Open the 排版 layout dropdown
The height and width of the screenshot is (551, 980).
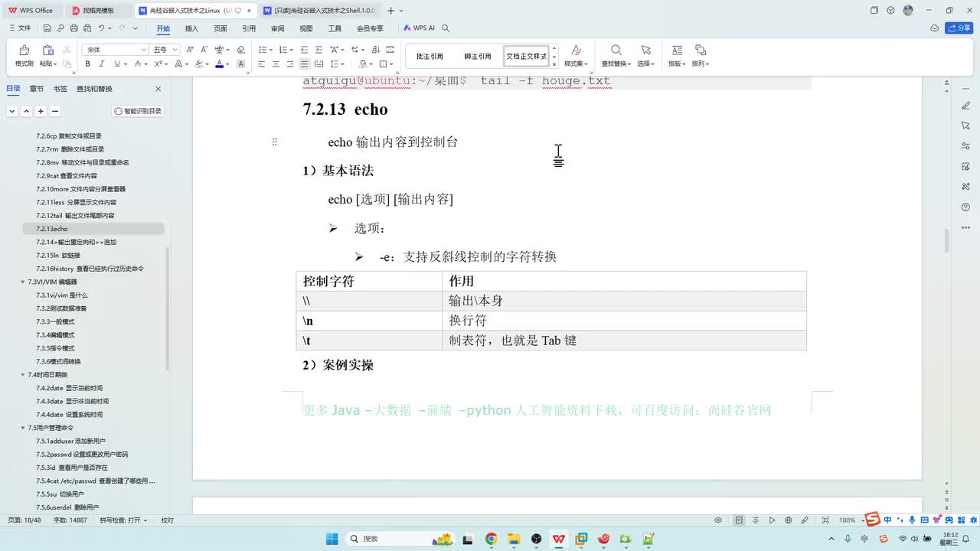click(x=677, y=56)
